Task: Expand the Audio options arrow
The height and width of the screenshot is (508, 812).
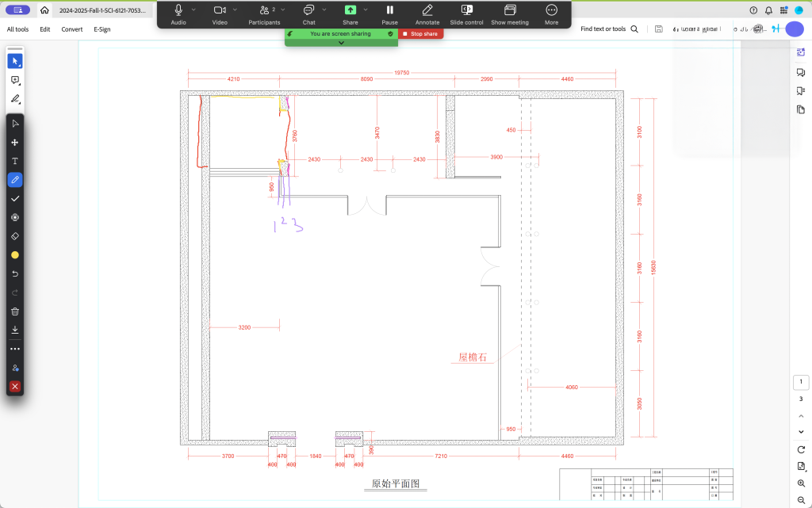Action: pyautogui.click(x=194, y=10)
